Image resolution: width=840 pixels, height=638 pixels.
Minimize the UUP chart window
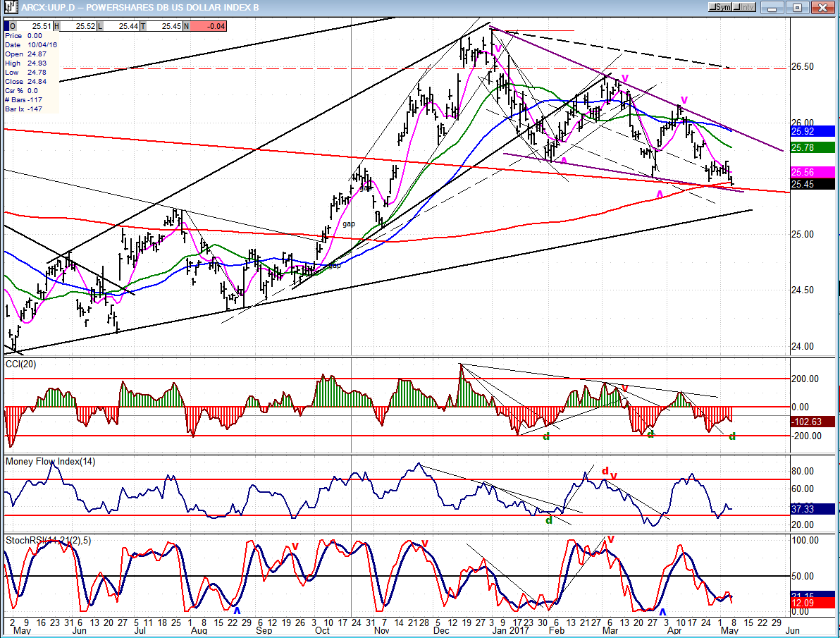coord(772,8)
